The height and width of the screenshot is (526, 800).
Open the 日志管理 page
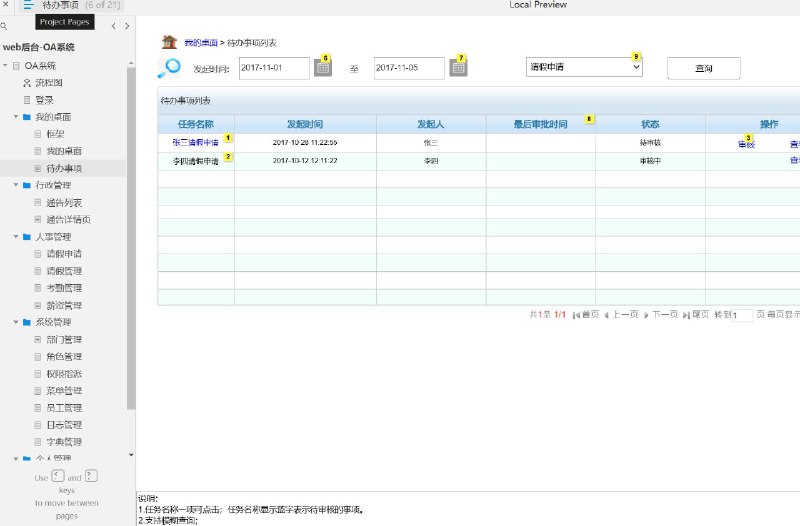click(64, 425)
